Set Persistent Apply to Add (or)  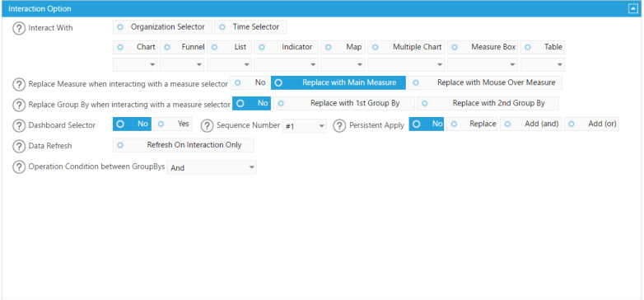(x=591, y=124)
